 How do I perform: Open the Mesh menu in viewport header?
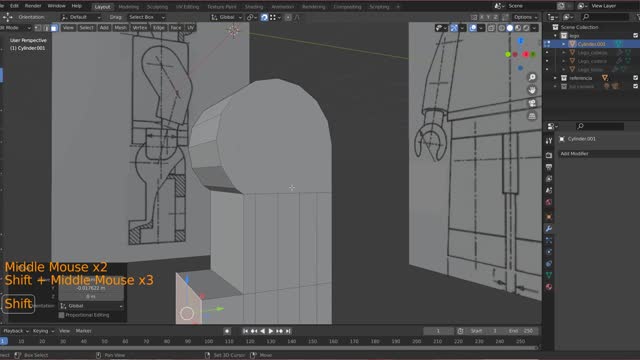pos(120,28)
